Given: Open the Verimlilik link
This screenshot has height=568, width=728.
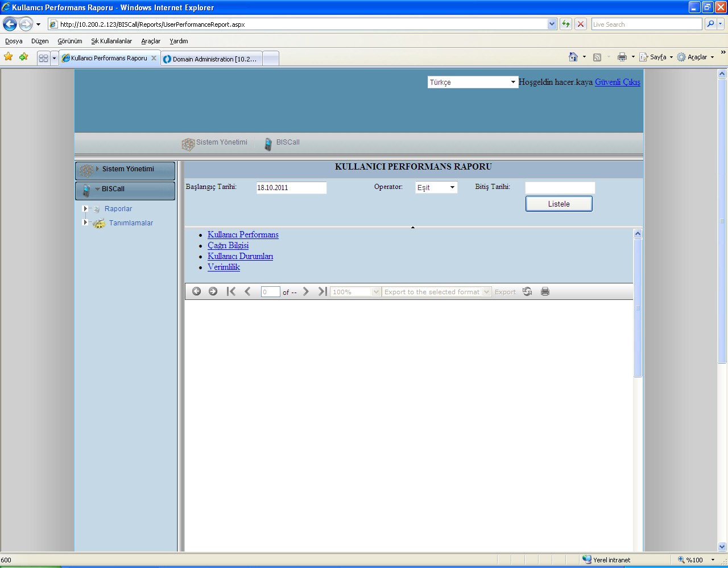Looking at the screenshot, I should tap(224, 267).
